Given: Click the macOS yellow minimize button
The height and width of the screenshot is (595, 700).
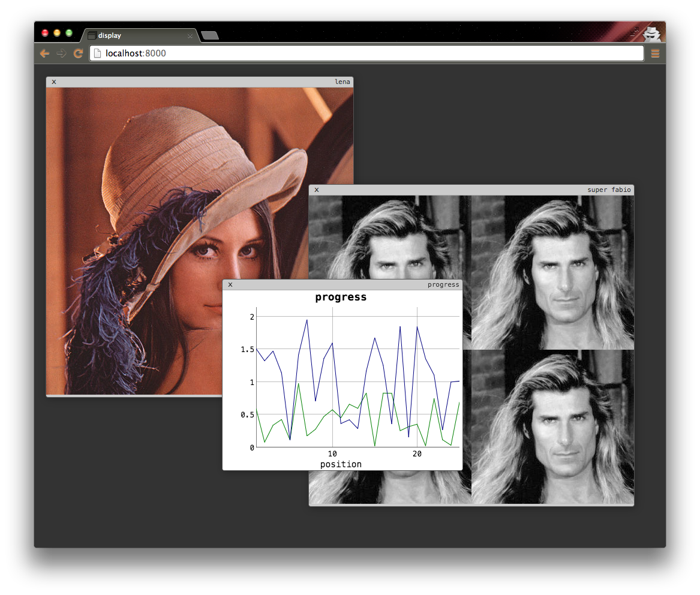Looking at the screenshot, I should tap(57, 32).
